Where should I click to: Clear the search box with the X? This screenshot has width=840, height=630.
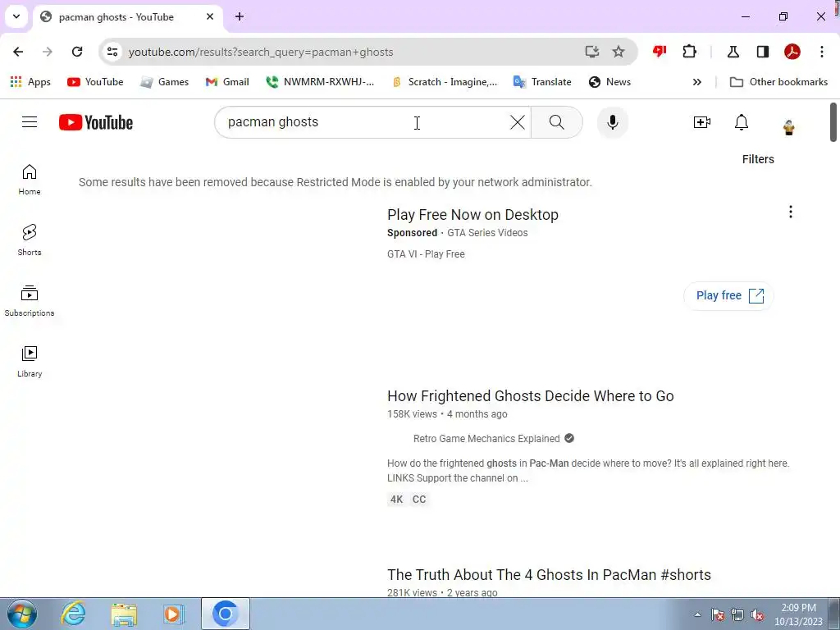pyautogui.click(x=517, y=122)
